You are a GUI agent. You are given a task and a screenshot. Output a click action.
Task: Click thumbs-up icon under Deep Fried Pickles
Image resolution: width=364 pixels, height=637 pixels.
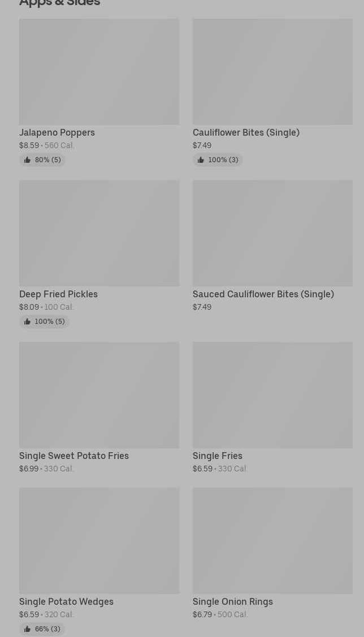pos(27,322)
